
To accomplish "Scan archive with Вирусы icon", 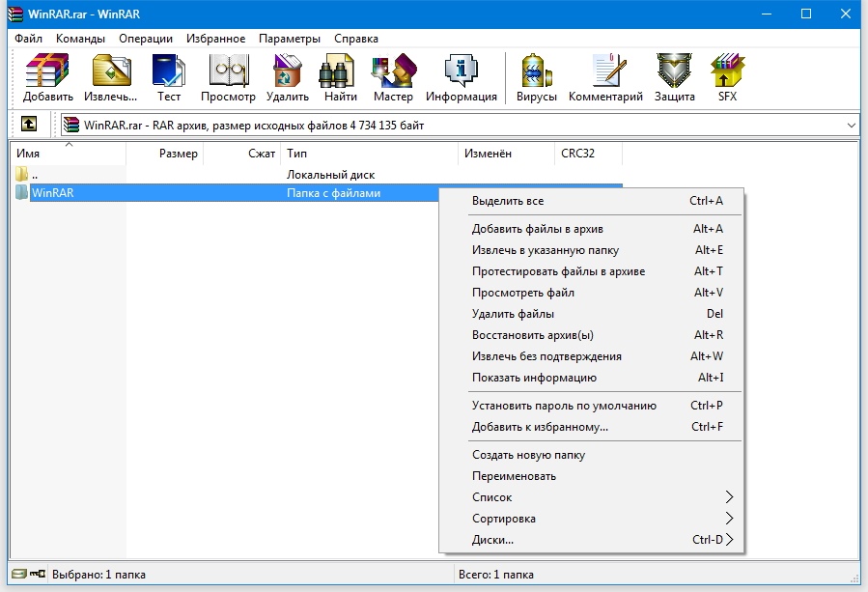I will [x=536, y=77].
